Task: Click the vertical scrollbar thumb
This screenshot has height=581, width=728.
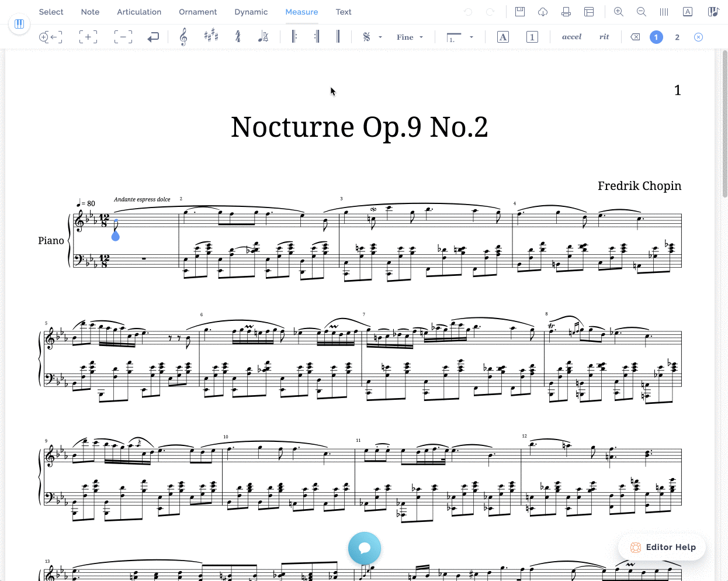Action: [725, 123]
